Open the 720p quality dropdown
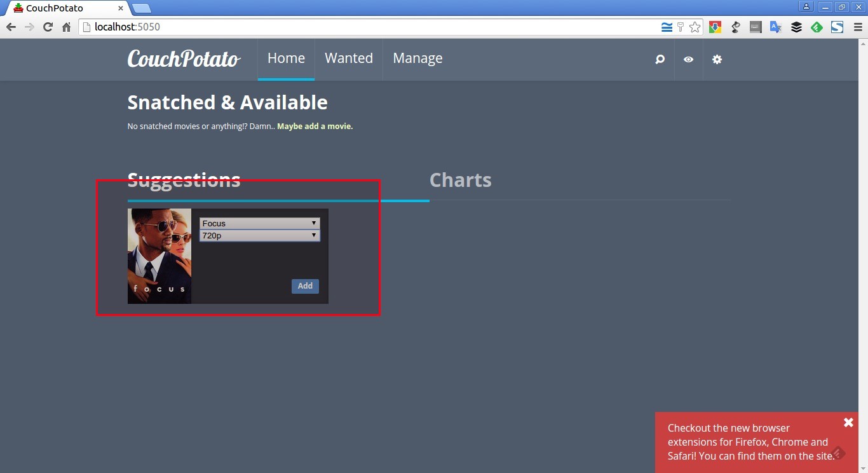The image size is (868, 473). 259,236
